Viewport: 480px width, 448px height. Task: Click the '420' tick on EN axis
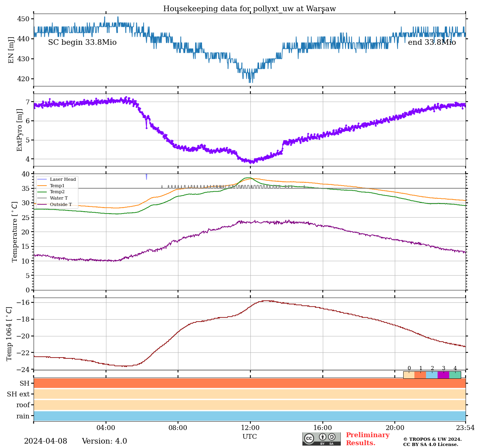24,79
